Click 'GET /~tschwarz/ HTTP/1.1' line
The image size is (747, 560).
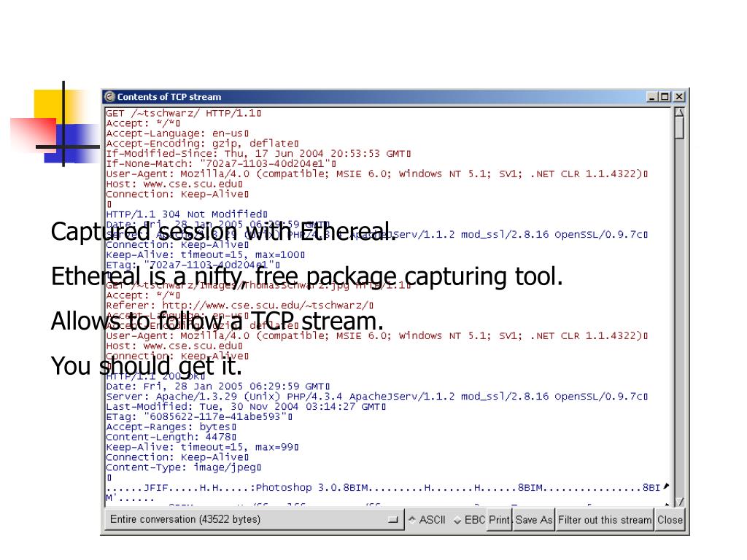tap(183, 113)
